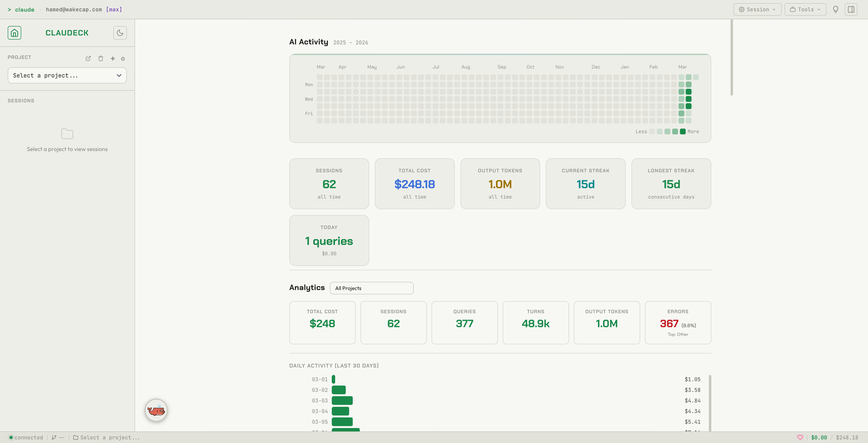Toggle dark mode with moon icon

pos(120,33)
